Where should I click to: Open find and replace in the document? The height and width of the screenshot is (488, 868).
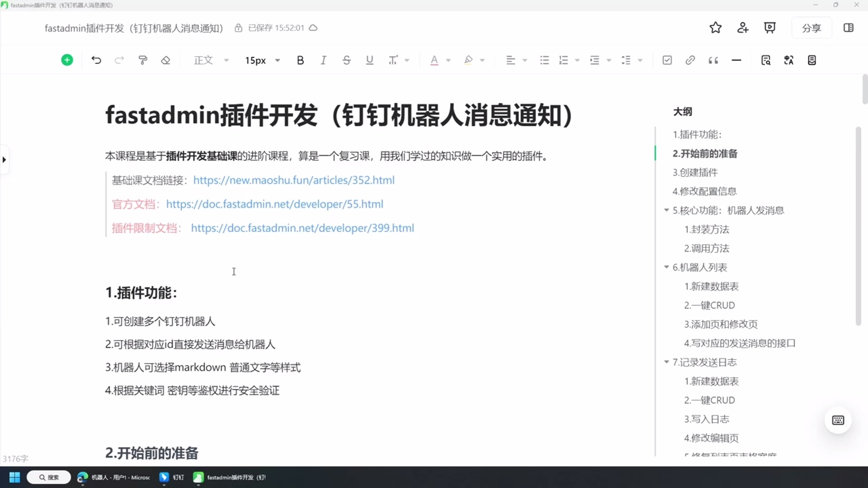765,60
